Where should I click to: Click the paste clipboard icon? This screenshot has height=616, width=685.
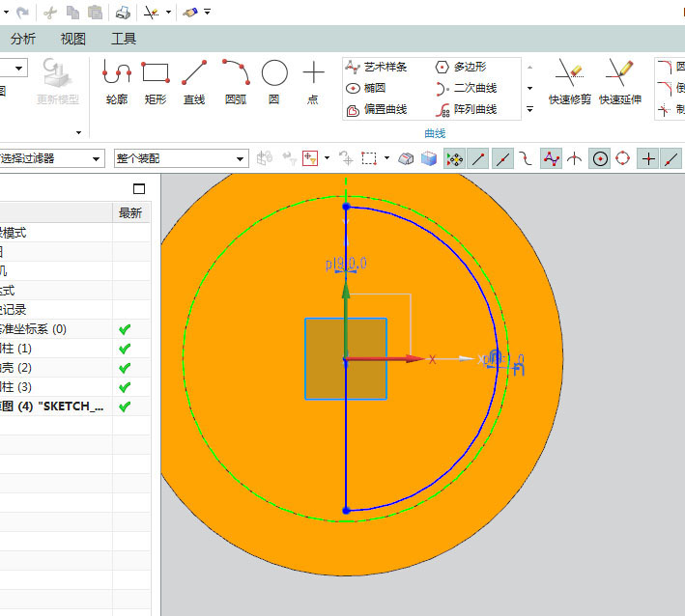click(x=95, y=13)
